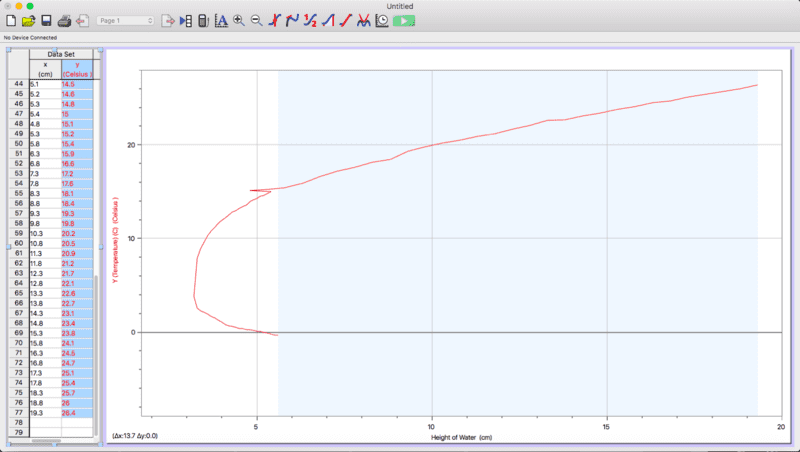
Task: Click the Zoom Out magnifier
Action: [257, 20]
